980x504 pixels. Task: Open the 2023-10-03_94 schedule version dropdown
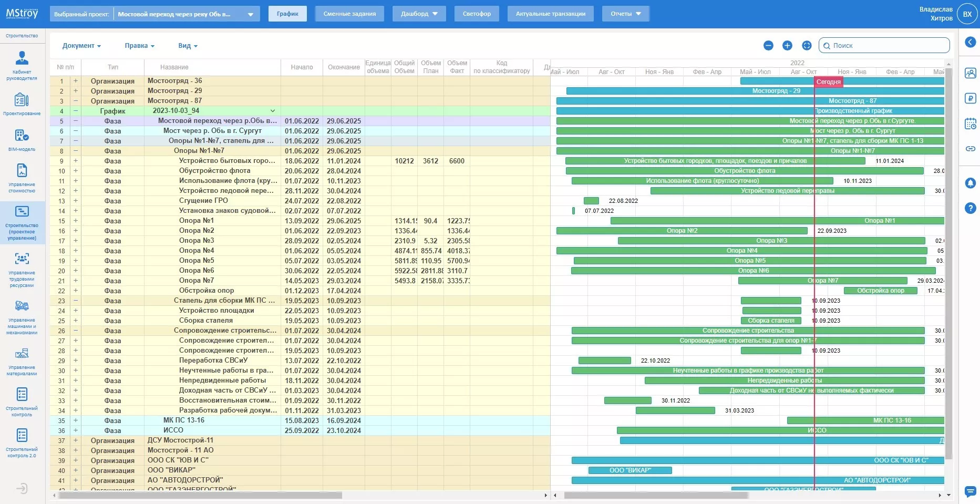273,111
